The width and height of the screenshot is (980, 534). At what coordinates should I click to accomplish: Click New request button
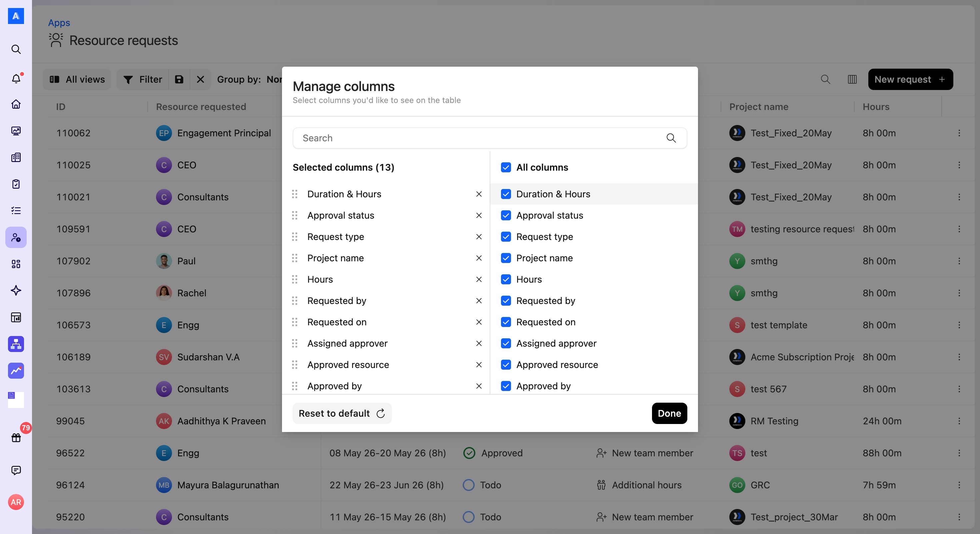point(910,79)
